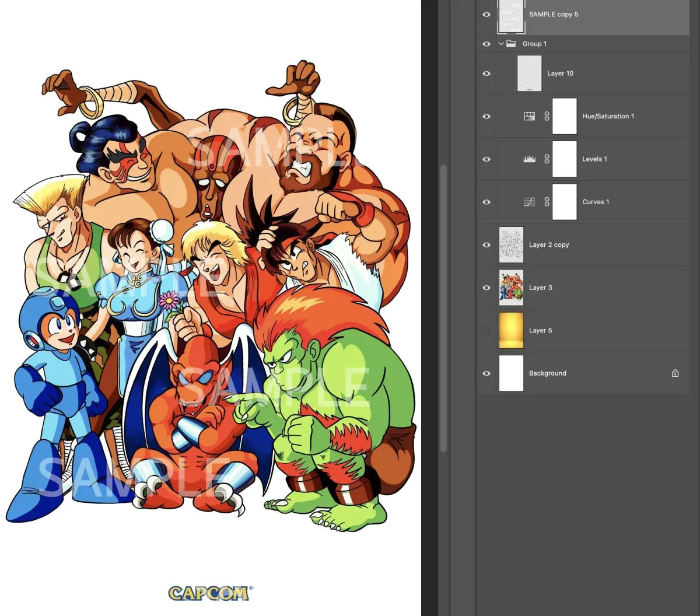700x616 pixels.
Task: Click Hue/Saturation 1 mask link icon
Action: 547,116
